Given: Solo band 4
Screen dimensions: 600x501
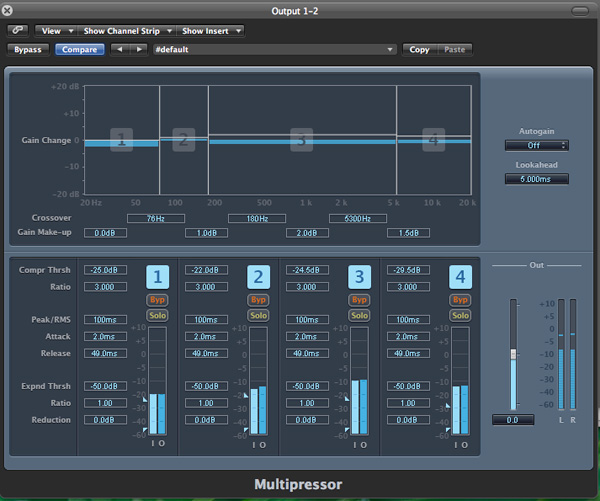Looking at the screenshot, I should tap(460, 315).
